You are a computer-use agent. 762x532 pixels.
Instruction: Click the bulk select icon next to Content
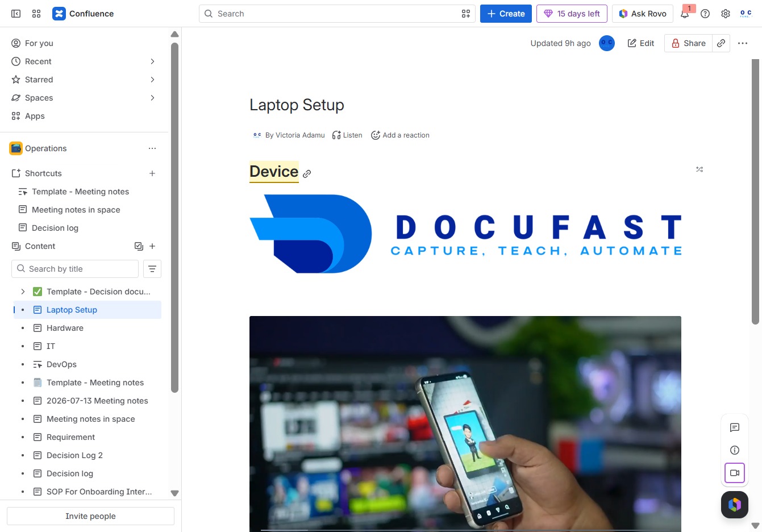tap(139, 246)
